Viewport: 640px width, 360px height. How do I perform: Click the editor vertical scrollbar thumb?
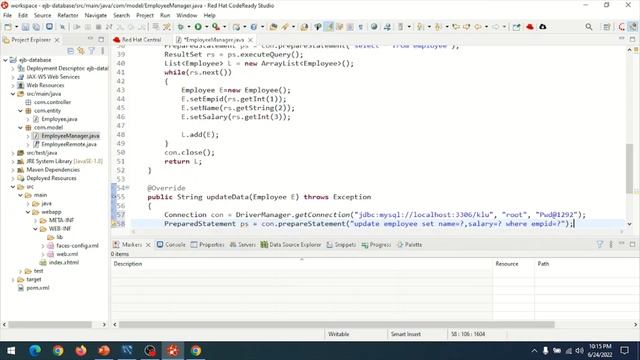pos(629,169)
